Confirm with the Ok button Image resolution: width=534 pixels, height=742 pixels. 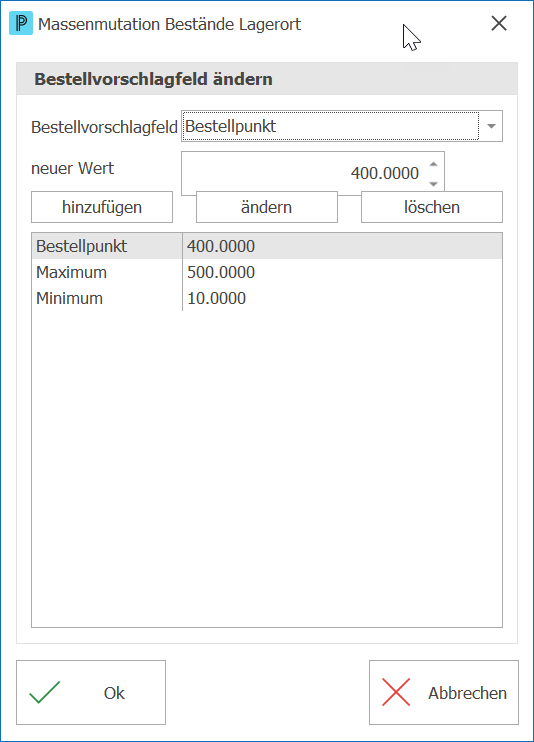(91, 693)
